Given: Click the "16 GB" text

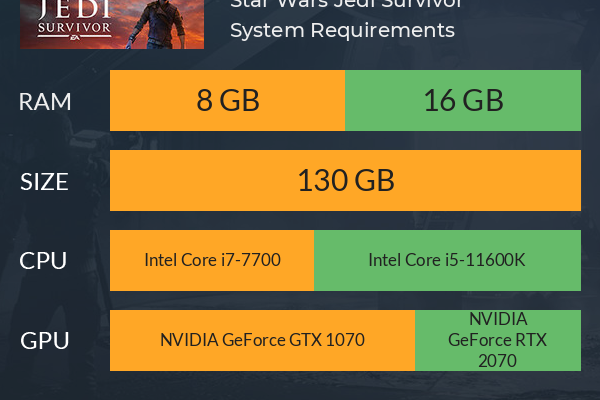Looking at the screenshot, I should [x=463, y=100].
